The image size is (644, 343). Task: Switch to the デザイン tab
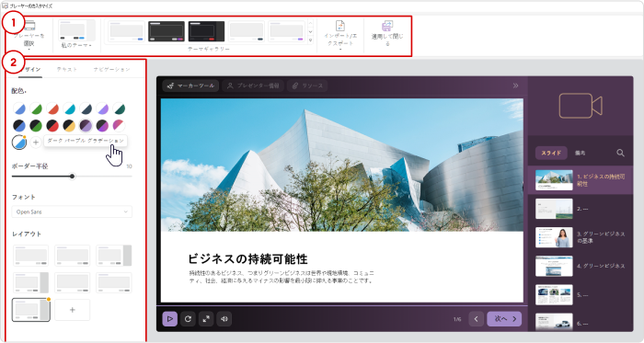30,69
